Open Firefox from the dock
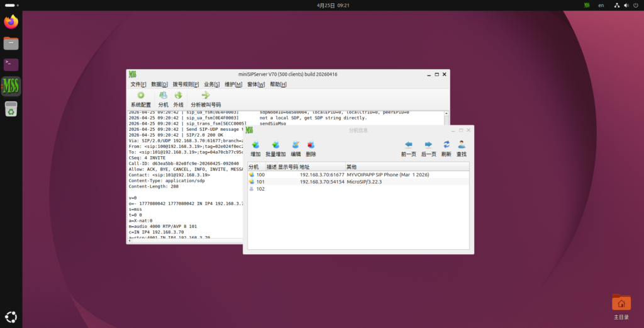The height and width of the screenshot is (328, 644). coord(11,22)
